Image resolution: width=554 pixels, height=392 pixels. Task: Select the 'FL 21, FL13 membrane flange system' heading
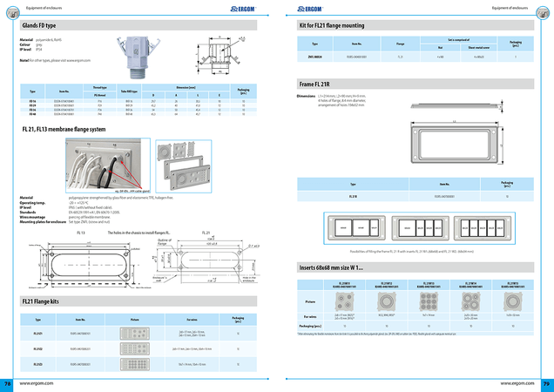coord(64,130)
